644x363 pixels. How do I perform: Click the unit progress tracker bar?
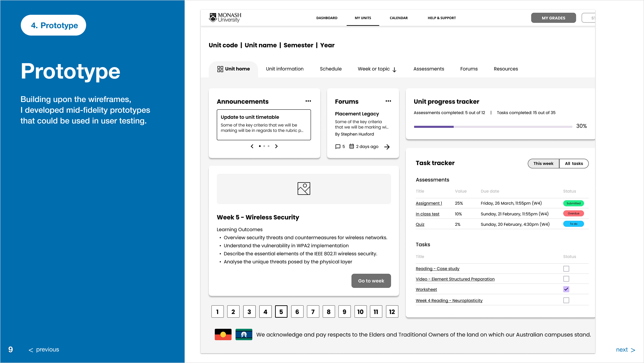[x=493, y=127]
